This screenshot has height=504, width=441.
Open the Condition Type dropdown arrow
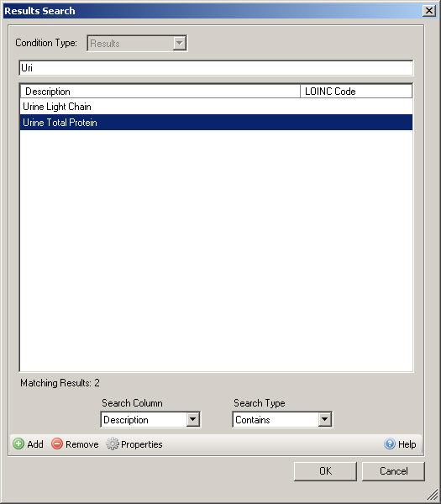pyautogui.click(x=180, y=43)
